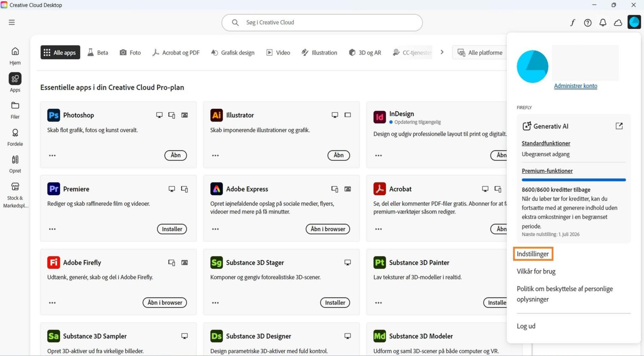Open the Administrer konto link
This screenshot has width=644, height=356.
pos(576,86)
